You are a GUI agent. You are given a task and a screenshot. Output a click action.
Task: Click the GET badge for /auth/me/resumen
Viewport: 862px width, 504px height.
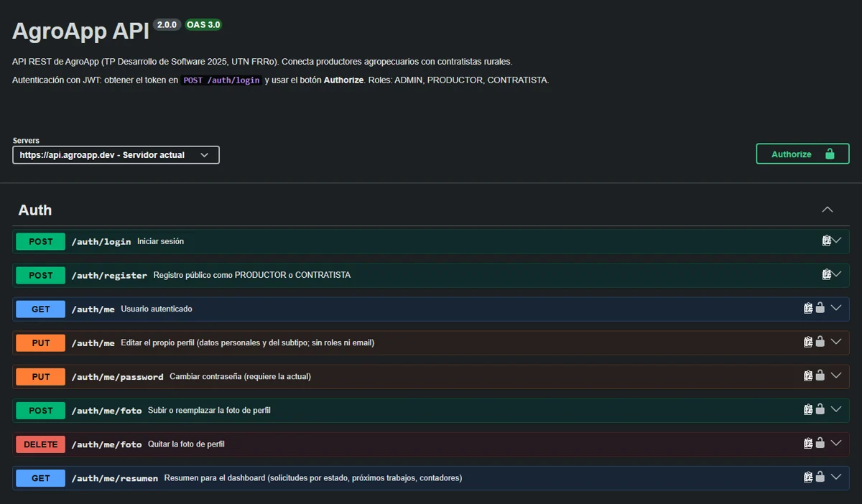[41, 478]
